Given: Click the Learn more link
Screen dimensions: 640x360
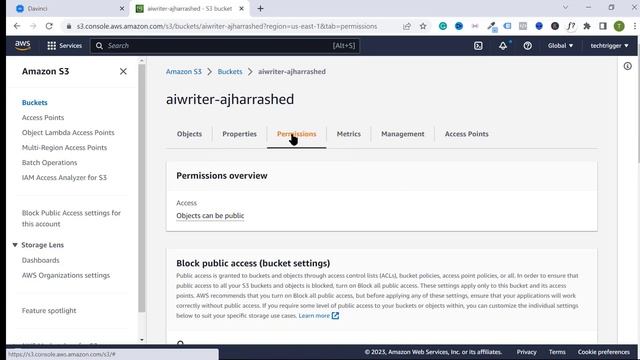Looking at the screenshot, I should click(x=314, y=316).
